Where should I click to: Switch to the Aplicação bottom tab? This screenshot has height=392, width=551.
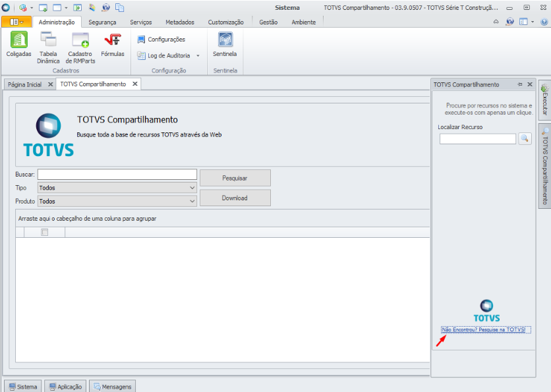65,386
